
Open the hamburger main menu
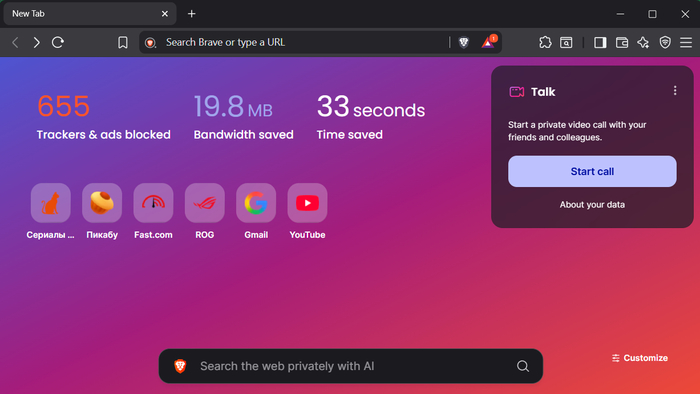[686, 42]
